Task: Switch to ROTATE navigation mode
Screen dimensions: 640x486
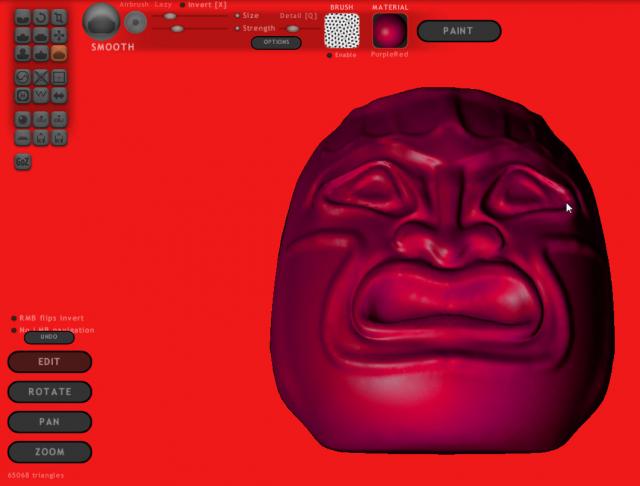Action: [x=49, y=392]
